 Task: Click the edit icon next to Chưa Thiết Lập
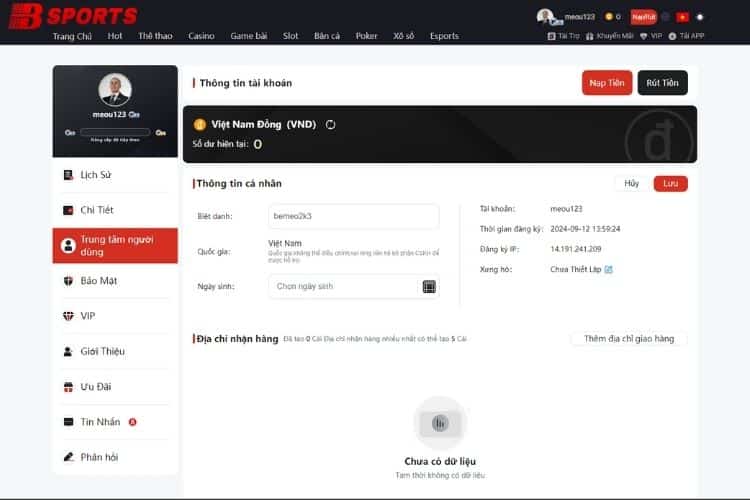[x=608, y=269]
